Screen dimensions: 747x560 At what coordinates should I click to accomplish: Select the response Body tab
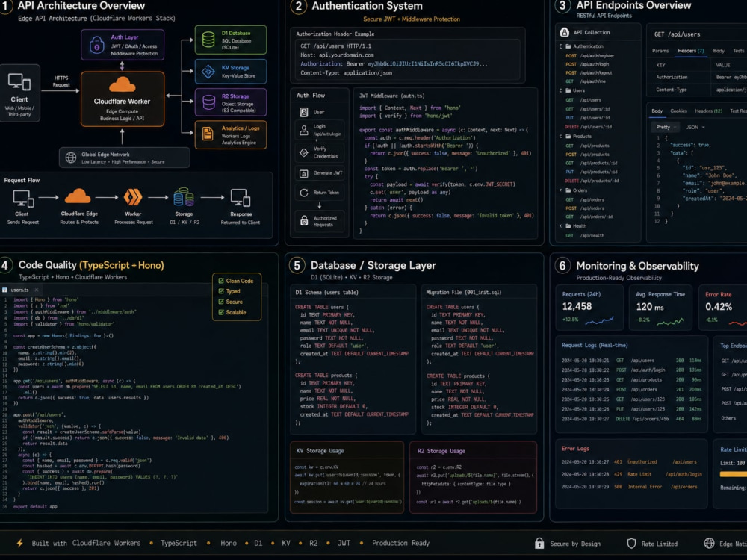(657, 111)
